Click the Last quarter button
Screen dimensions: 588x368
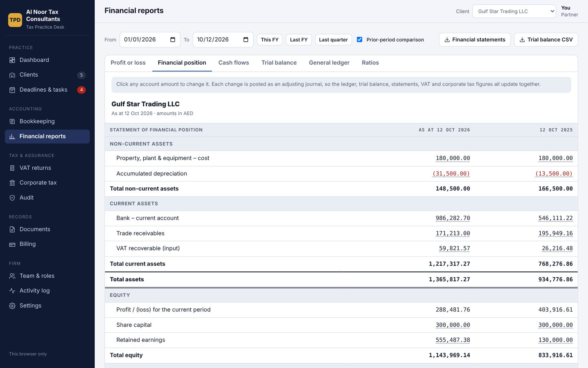click(333, 40)
